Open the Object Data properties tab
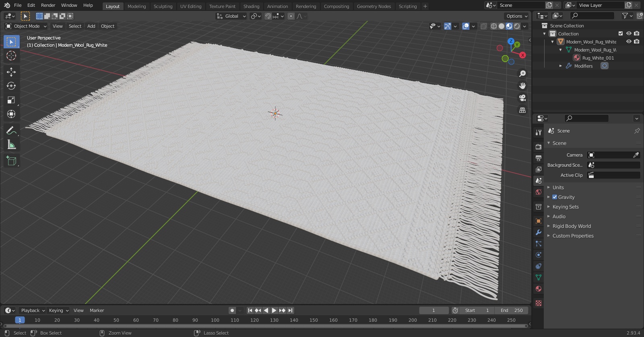This screenshot has width=644, height=337. (x=538, y=277)
